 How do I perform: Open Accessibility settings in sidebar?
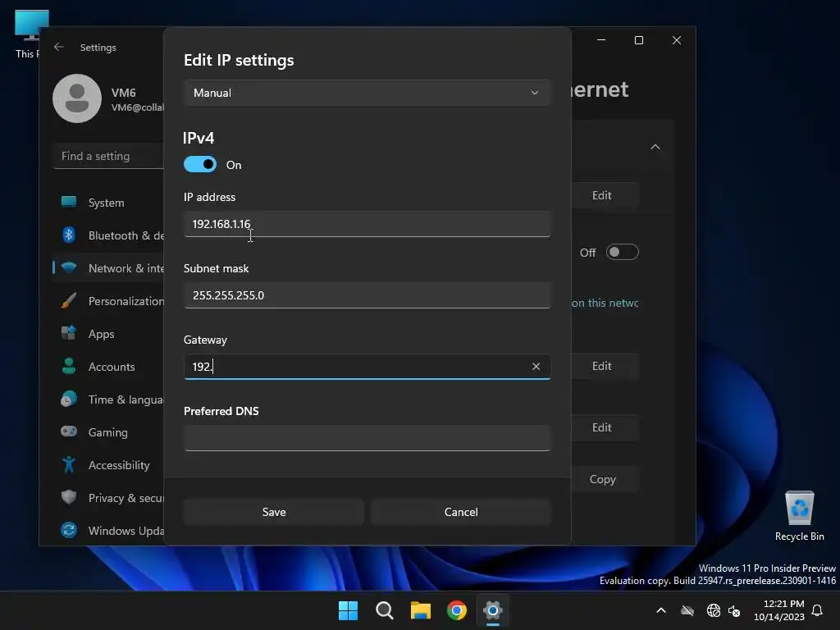point(110,465)
